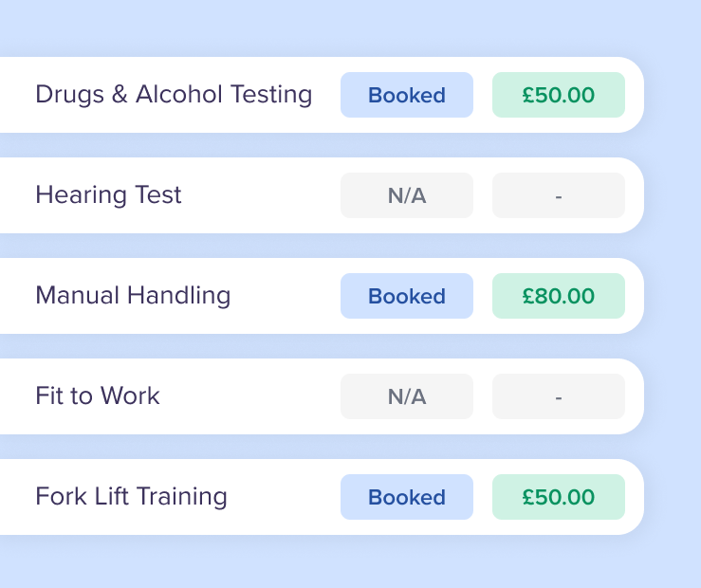Click Booked badge for Drugs & Alcohol Testing
This screenshot has width=701, height=588.
click(407, 95)
